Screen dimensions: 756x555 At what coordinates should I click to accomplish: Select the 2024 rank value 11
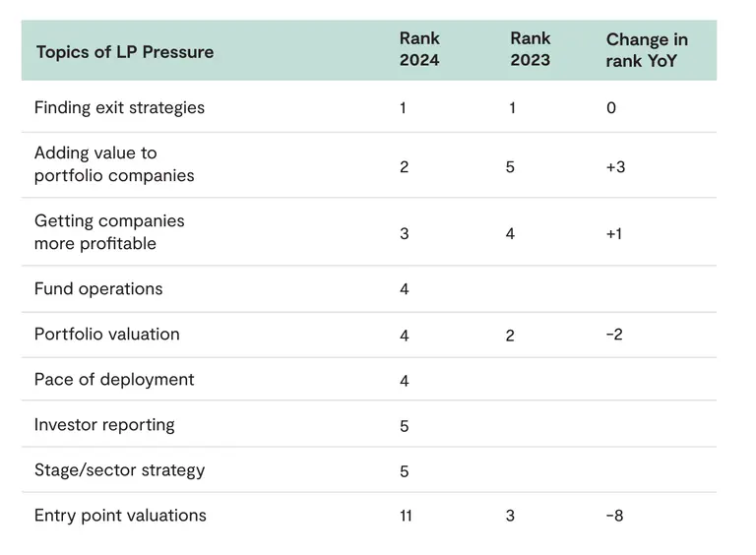click(x=406, y=516)
